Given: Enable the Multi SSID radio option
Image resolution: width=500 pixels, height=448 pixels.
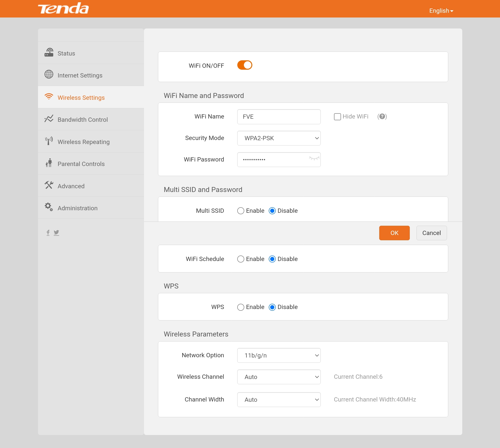Looking at the screenshot, I should click(x=241, y=211).
